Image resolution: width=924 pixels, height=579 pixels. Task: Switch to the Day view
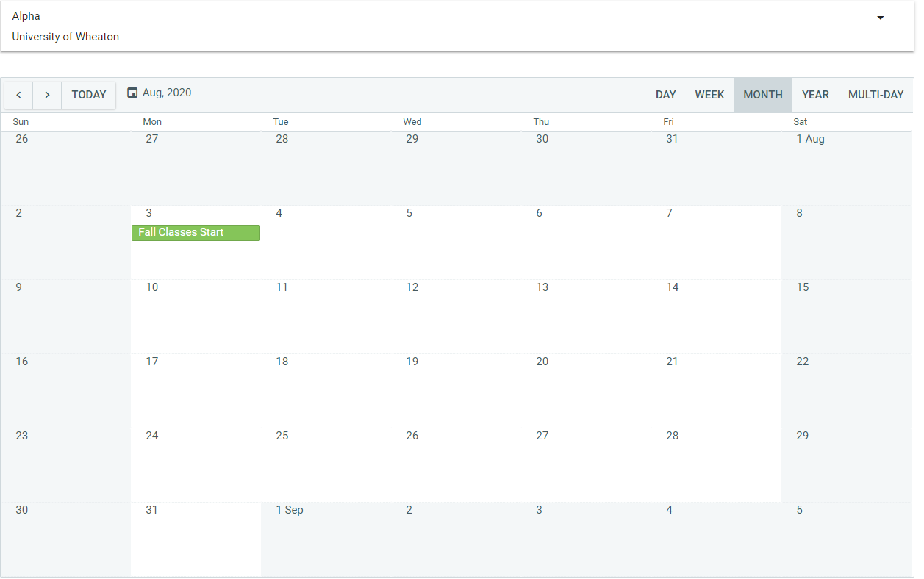[665, 95]
